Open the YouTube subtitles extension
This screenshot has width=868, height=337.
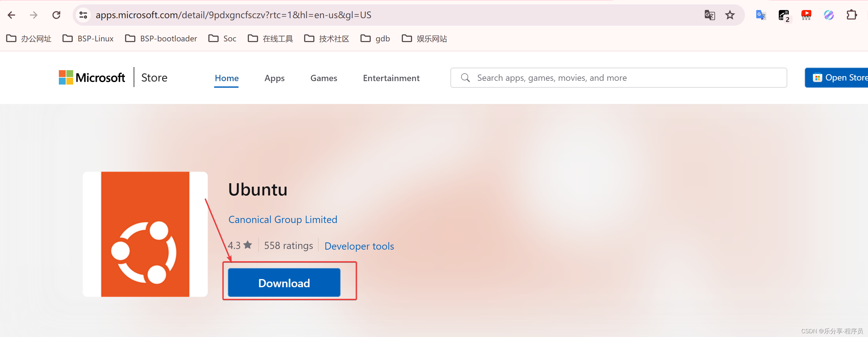point(806,15)
